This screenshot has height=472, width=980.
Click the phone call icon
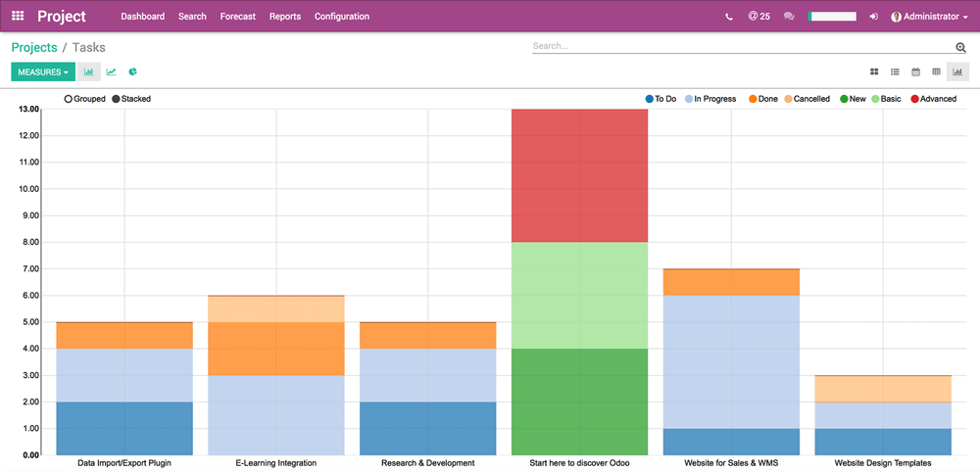(728, 17)
